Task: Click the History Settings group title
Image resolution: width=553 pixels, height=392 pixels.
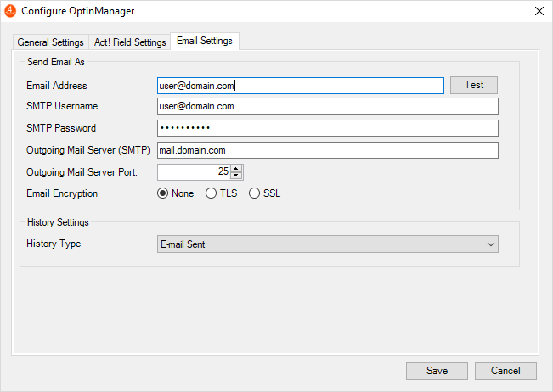Action: (x=58, y=222)
